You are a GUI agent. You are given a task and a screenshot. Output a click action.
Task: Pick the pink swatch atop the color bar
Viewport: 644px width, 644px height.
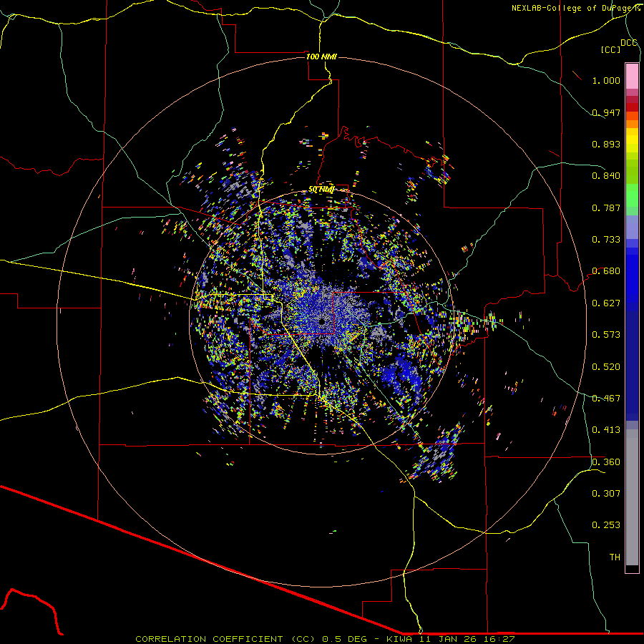(x=632, y=76)
